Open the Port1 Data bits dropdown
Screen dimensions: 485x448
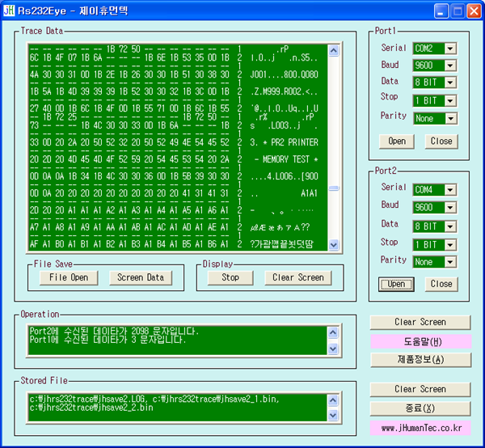[449, 83]
